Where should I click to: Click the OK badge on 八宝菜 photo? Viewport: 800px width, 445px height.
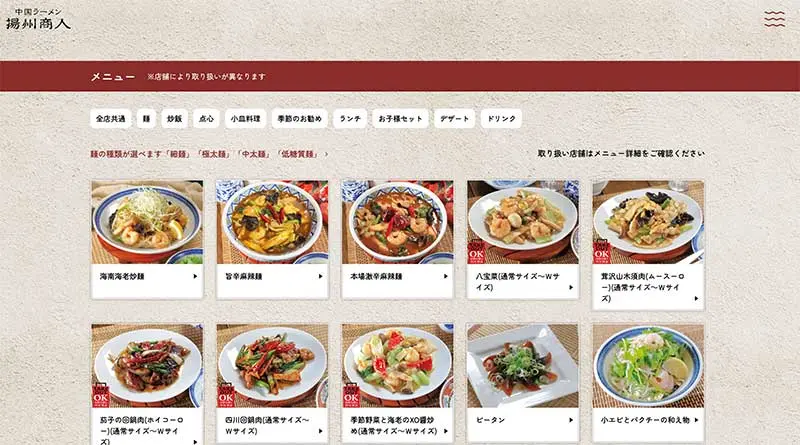476,252
